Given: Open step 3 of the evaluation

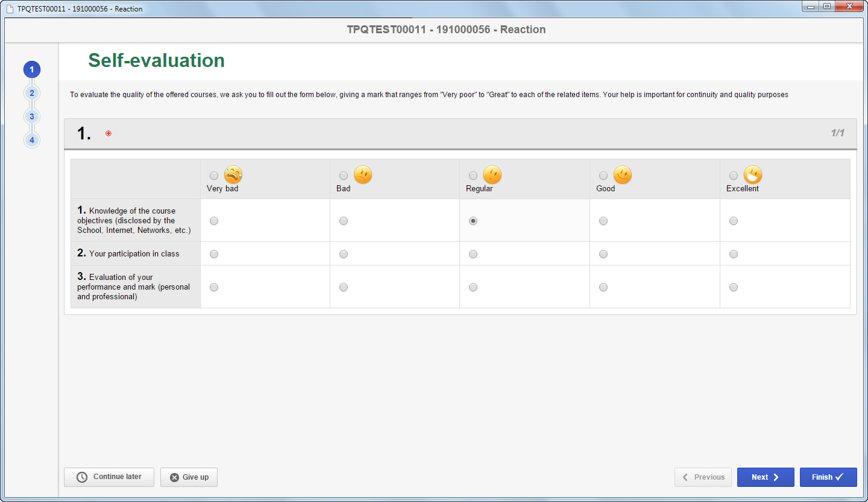Looking at the screenshot, I should [x=32, y=116].
